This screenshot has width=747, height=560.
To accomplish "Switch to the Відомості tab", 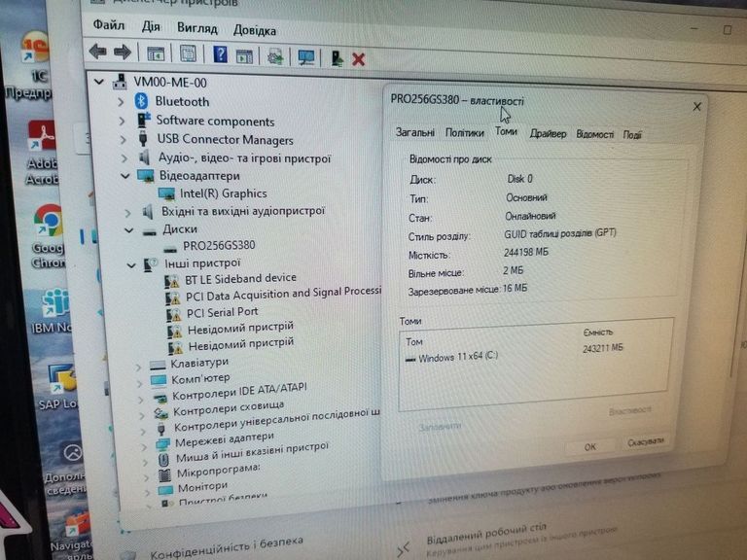I will [594, 134].
